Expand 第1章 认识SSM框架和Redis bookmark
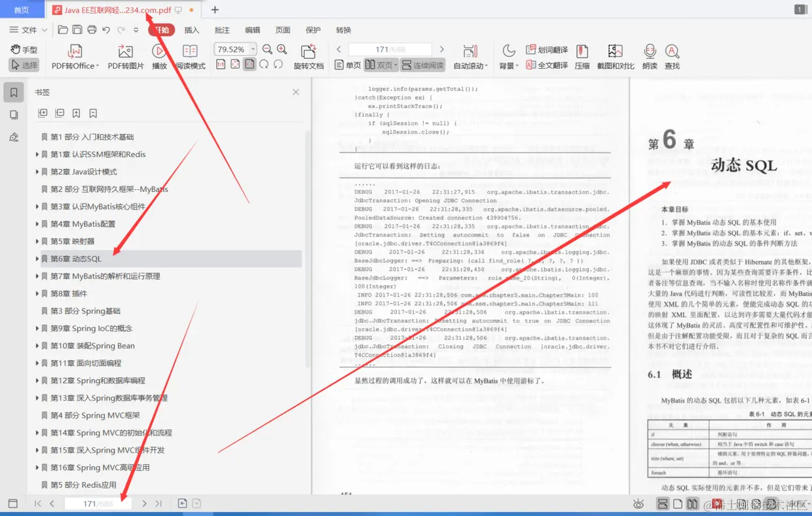Viewport: 812px width, 516px height. point(37,155)
